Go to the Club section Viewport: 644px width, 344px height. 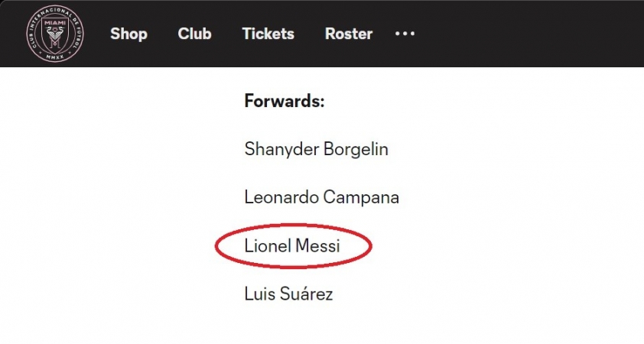(195, 34)
